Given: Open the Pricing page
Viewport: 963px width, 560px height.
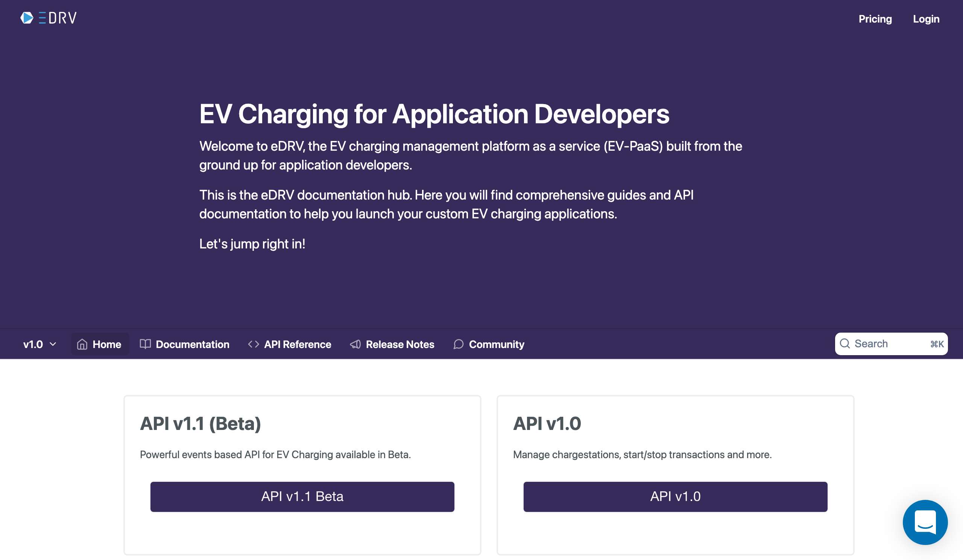Looking at the screenshot, I should coord(875,19).
